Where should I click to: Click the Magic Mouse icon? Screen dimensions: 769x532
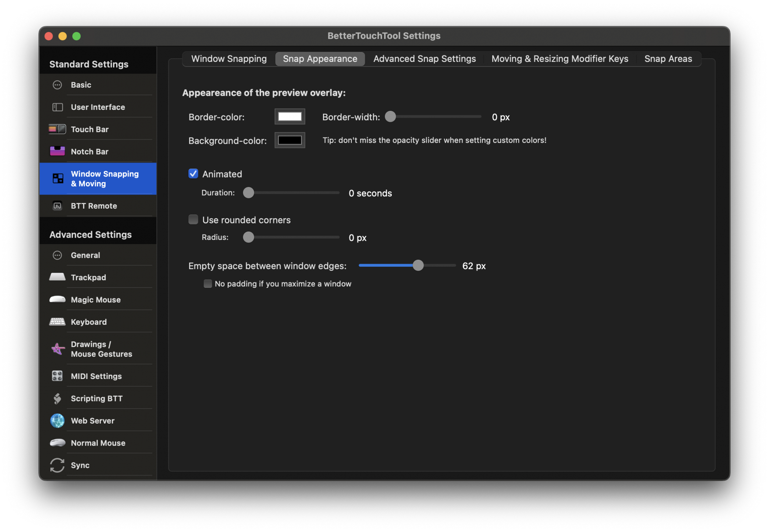tap(57, 299)
